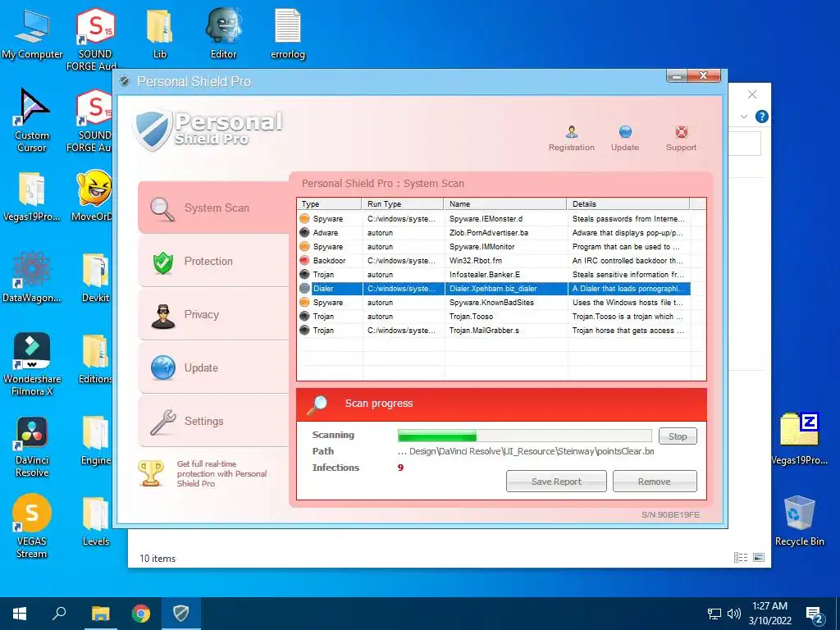Screen dimensions: 840x630
Task: Click the Update globe icon in header
Action: [624, 132]
